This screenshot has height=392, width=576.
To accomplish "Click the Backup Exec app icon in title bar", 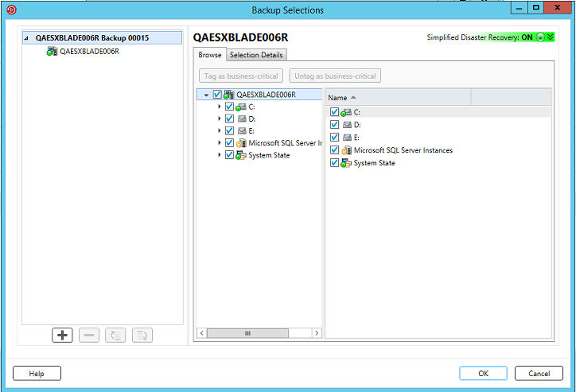I will coord(11,10).
